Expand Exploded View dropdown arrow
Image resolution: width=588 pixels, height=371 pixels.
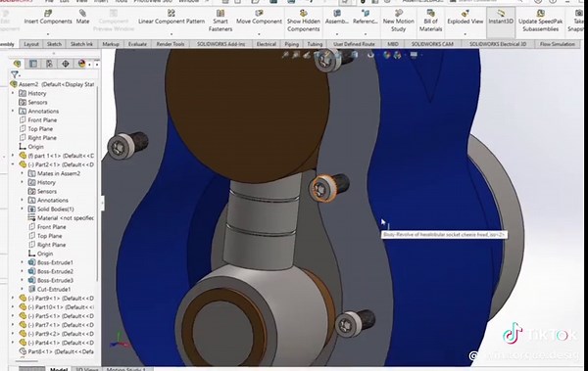click(465, 33)
